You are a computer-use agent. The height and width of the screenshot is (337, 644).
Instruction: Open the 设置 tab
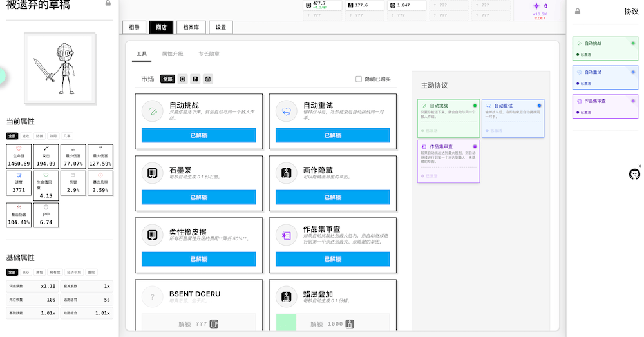[x=221, y=27]
